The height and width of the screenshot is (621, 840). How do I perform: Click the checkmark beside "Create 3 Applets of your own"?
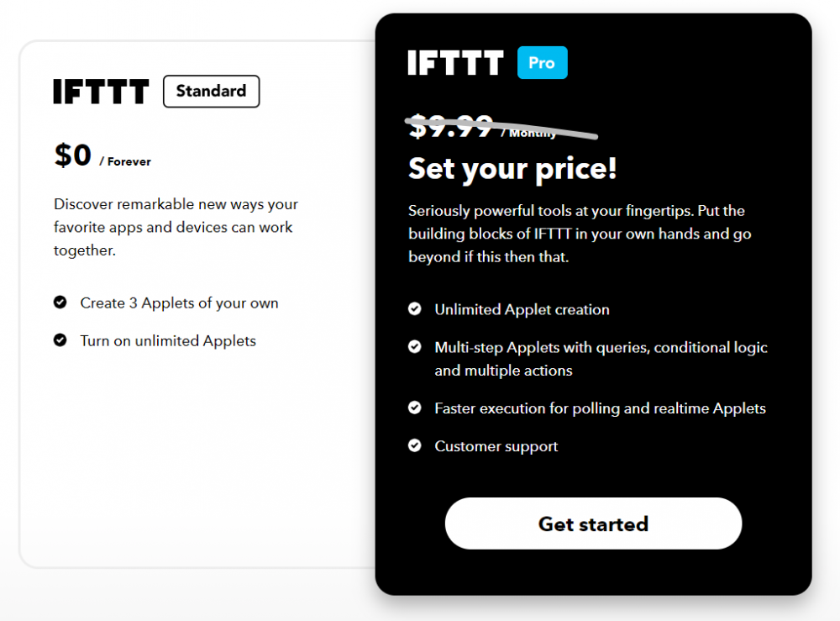[60, 303]
